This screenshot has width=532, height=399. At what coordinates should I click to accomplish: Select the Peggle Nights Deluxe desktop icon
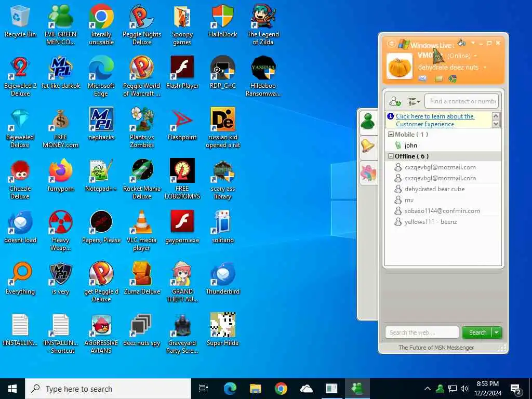[x=142, y=25]
